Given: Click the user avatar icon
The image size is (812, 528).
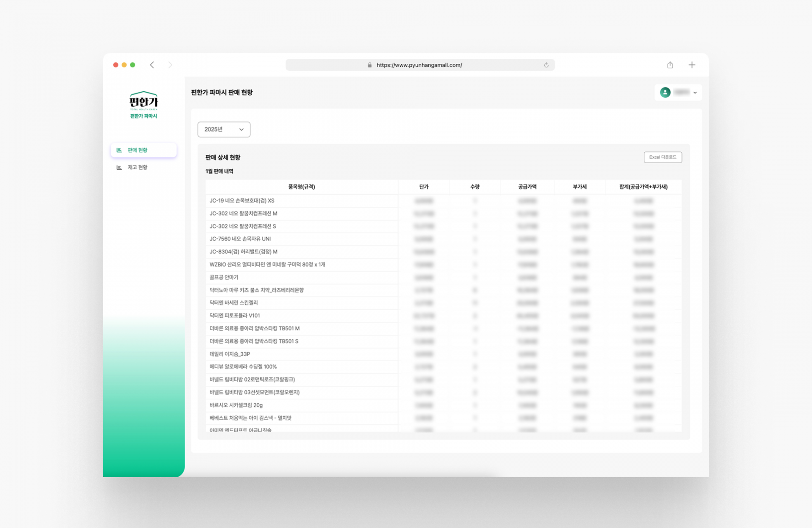Looking at the screenshot, I should 665,92.
